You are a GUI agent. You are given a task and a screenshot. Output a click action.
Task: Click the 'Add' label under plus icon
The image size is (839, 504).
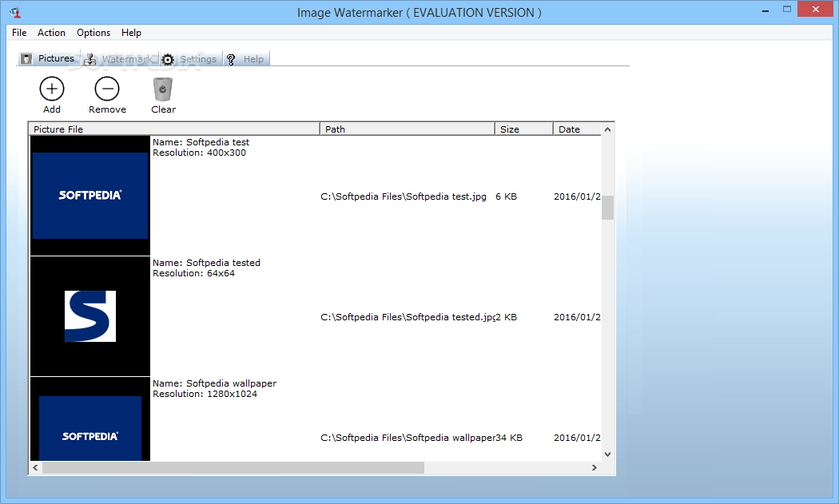[x=52, y=109]
